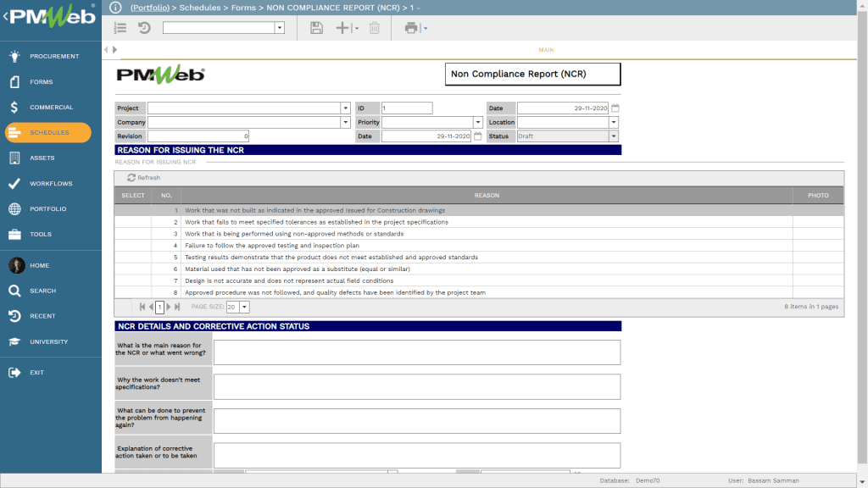Open the Workflows module
Screen dimensions: 868x488
(50, 184)
